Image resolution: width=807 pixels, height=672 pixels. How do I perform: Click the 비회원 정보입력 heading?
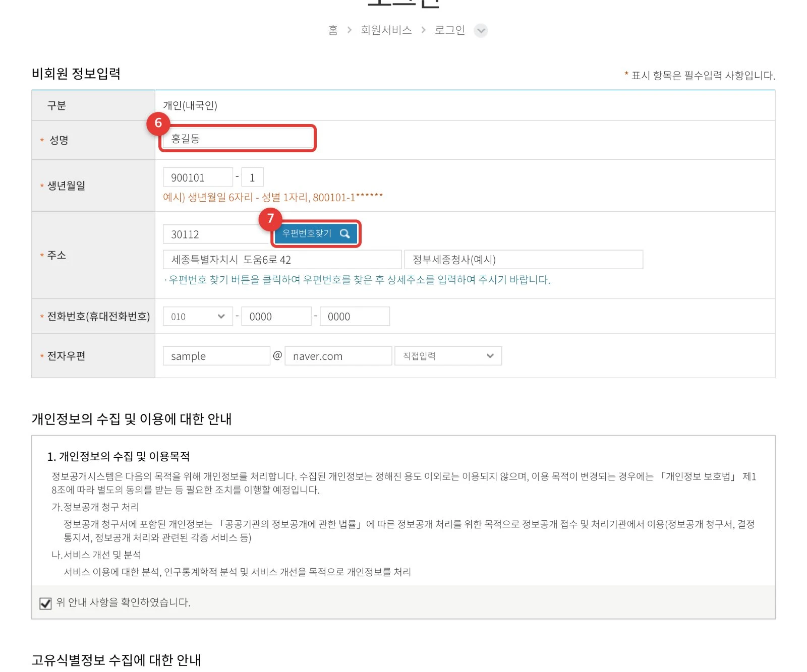(x=76, y=74)
